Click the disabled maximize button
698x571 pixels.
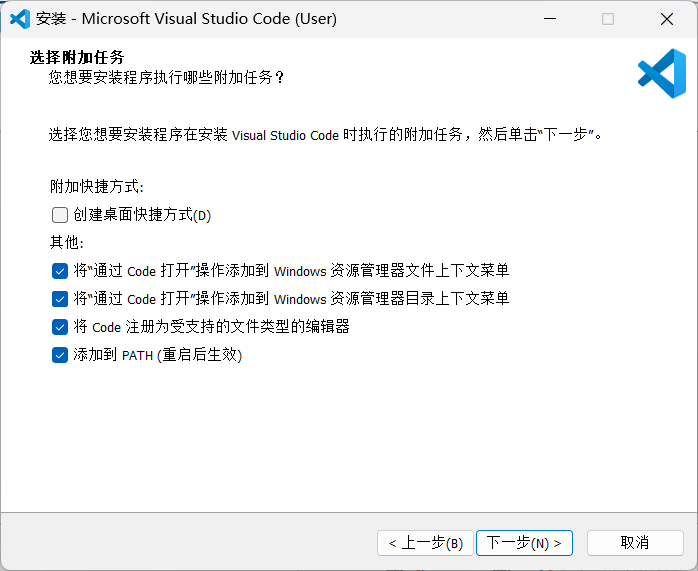(608, 19)
